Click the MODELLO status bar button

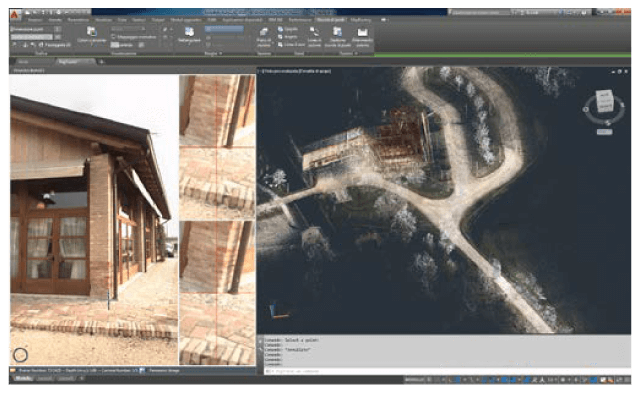(x=414, y=380)
